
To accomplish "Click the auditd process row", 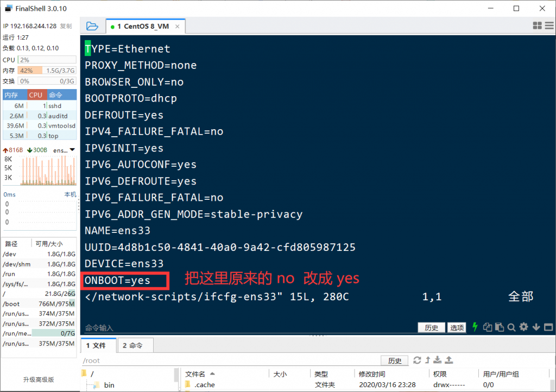I will (40, 116).
